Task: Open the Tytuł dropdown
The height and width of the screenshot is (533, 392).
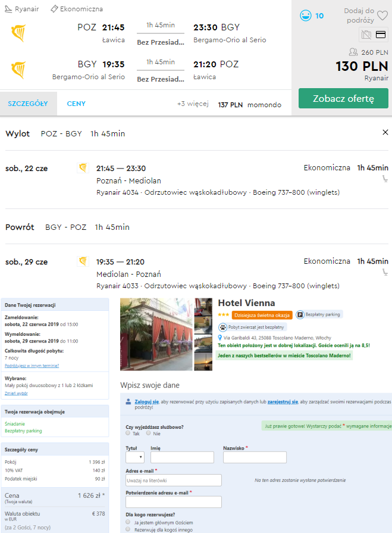Action: [135, 457]
